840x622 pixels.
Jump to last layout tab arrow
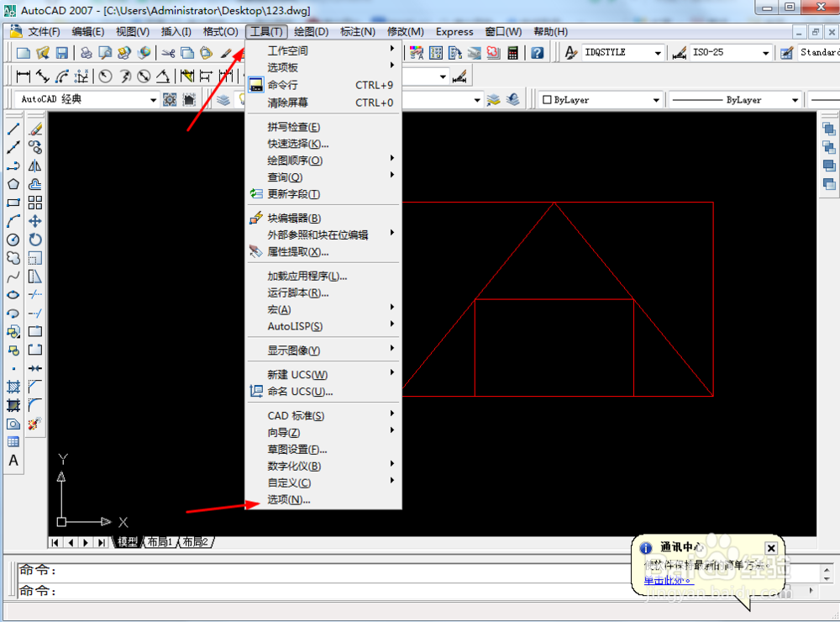[100, 543]
